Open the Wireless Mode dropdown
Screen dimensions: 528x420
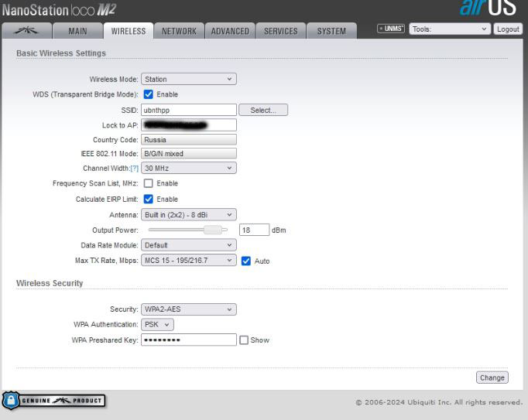[x=188, y=79]
